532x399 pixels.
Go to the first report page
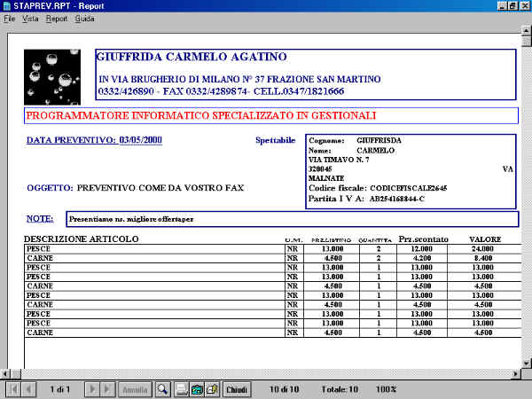point(12,389)
